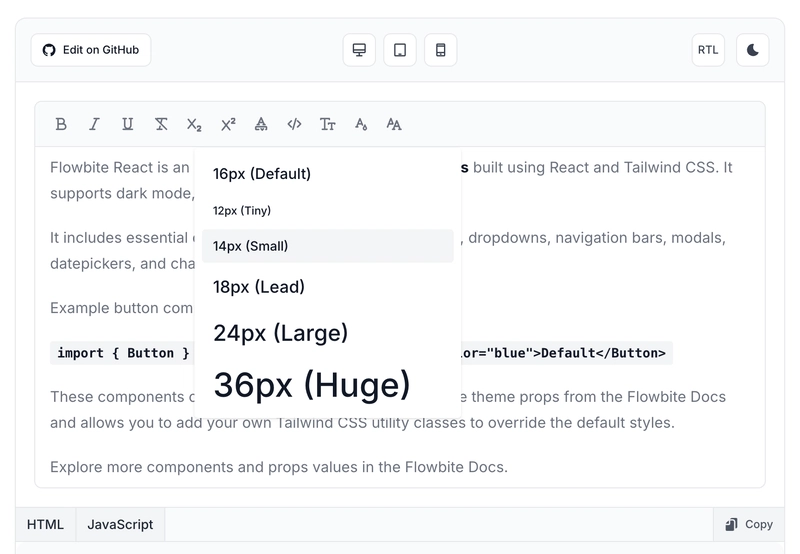800x554 pixels.
Task: Toggle text highlight
Action: (x=261, y=124)
